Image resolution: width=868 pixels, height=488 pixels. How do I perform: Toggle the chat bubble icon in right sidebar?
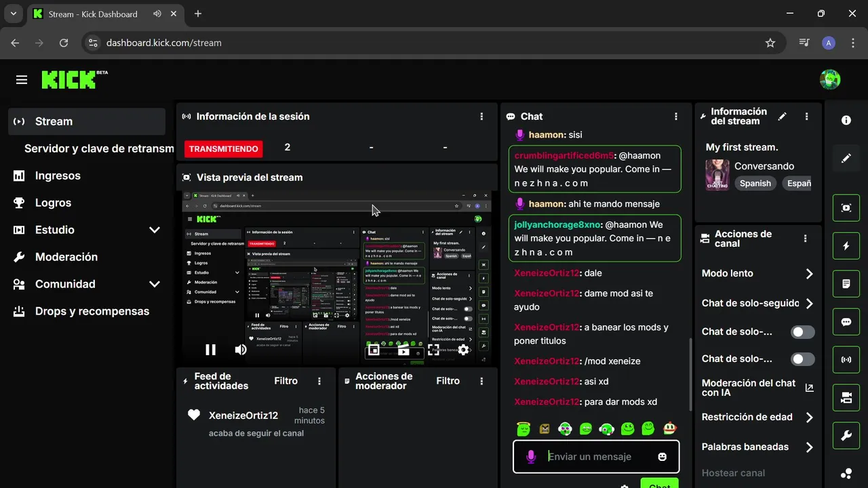[x=846, y=322]
